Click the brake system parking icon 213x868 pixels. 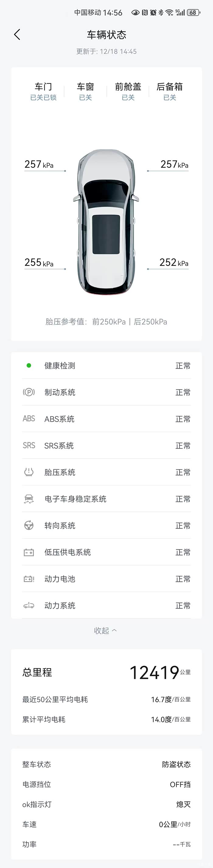click(29, 392)
